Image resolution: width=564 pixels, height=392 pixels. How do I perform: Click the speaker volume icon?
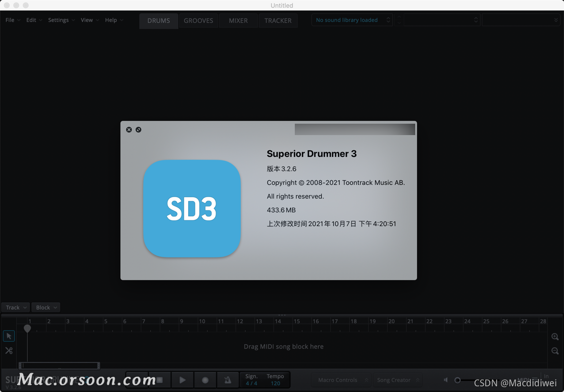click(x=446, y=380)
